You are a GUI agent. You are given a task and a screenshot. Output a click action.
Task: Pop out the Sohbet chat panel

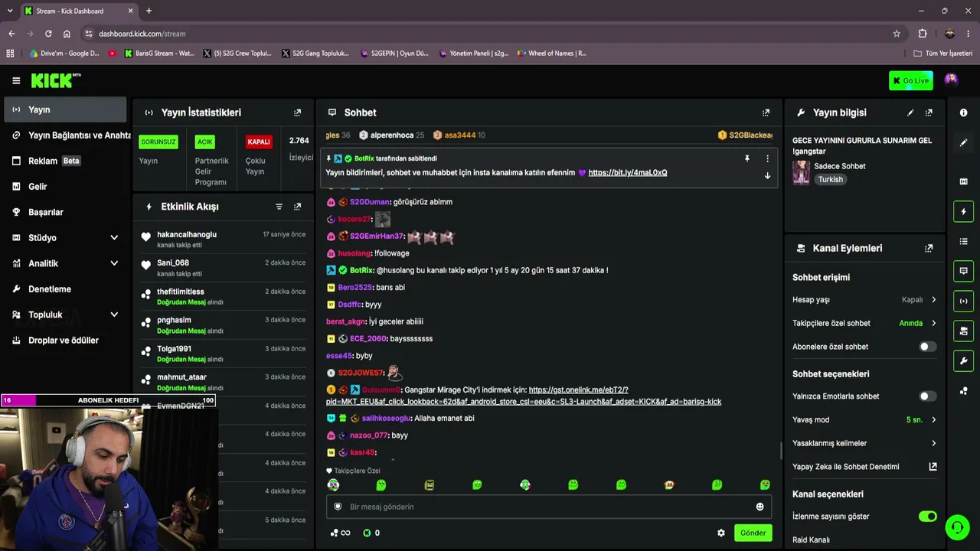pos(766,112)
